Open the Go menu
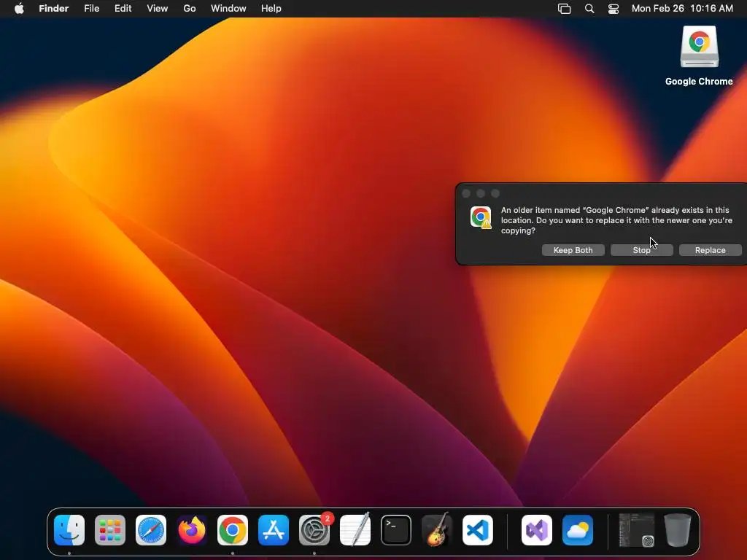 point(190,9)
